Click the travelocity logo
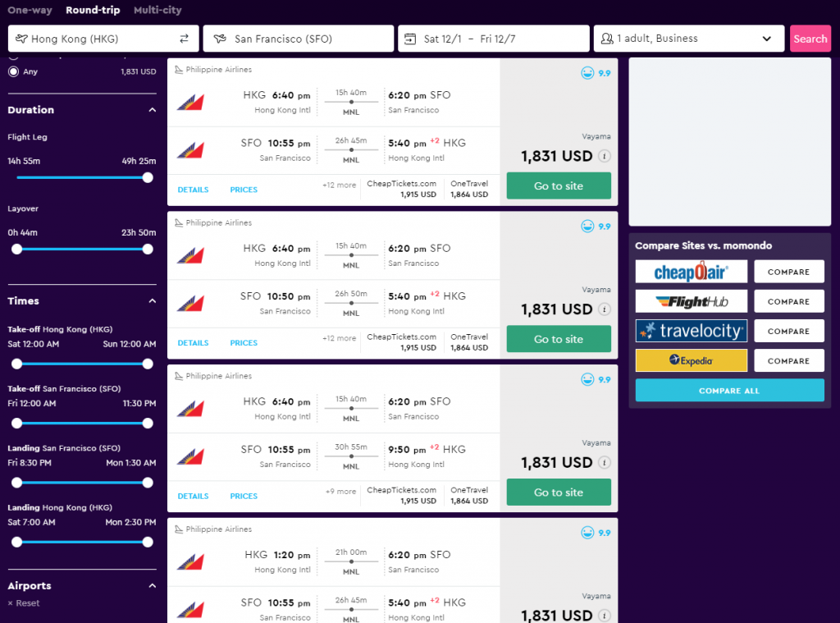The height and width of the screenshot is (623, 840). [691, 332]
